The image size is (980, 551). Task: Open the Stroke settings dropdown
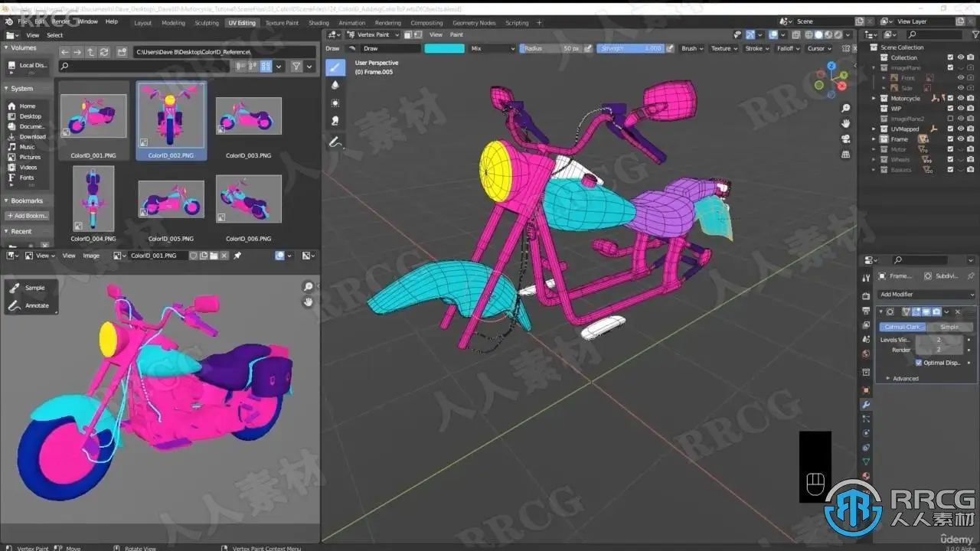click(756, 48)
